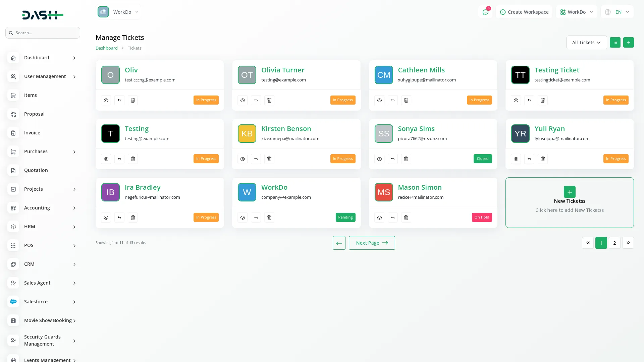This screenshot has height=362, width=644.
Task: Open the All Tickets filter dropdown
Action: pos(586,42)
